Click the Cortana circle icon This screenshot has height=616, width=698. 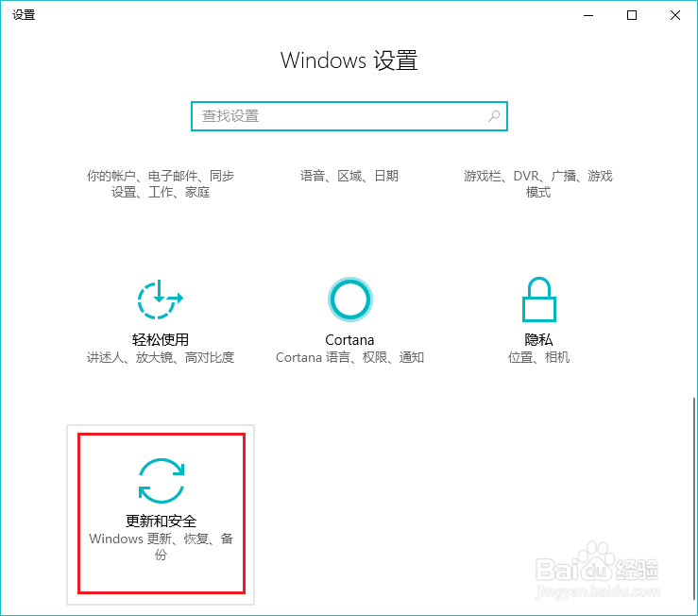click(x=349, y=299)
